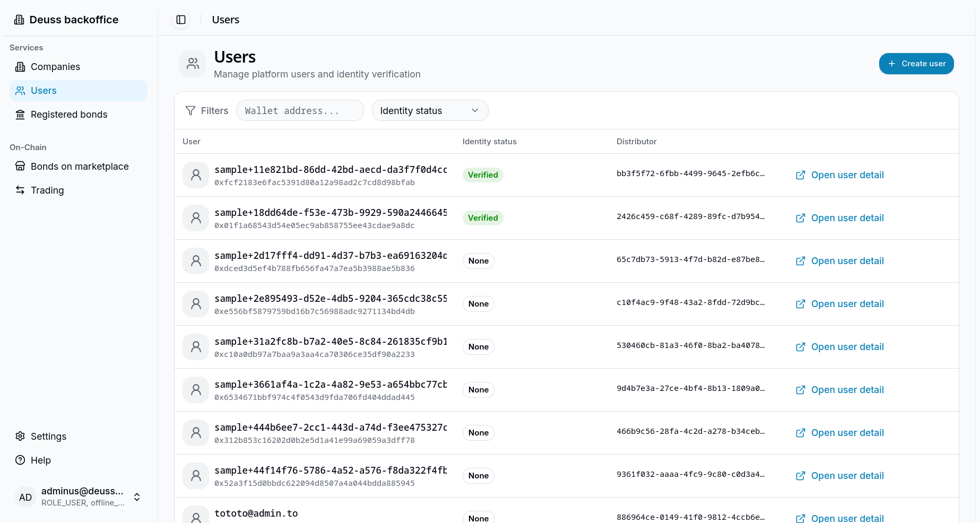980x523 pixels.
Task: Select Users in the sidebar
Action: click(79, 91)
